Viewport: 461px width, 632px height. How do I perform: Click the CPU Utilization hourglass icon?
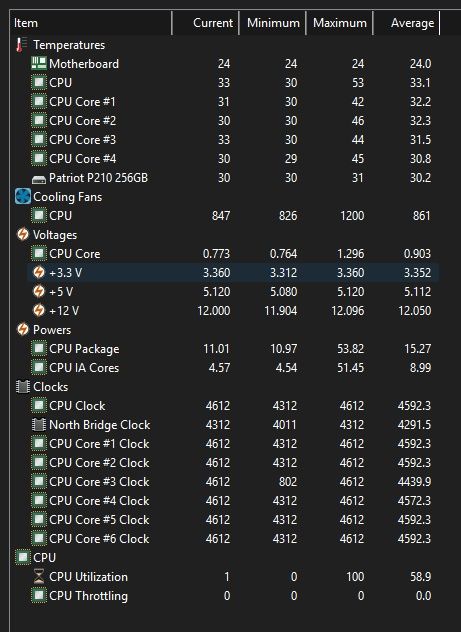(39, 576)
